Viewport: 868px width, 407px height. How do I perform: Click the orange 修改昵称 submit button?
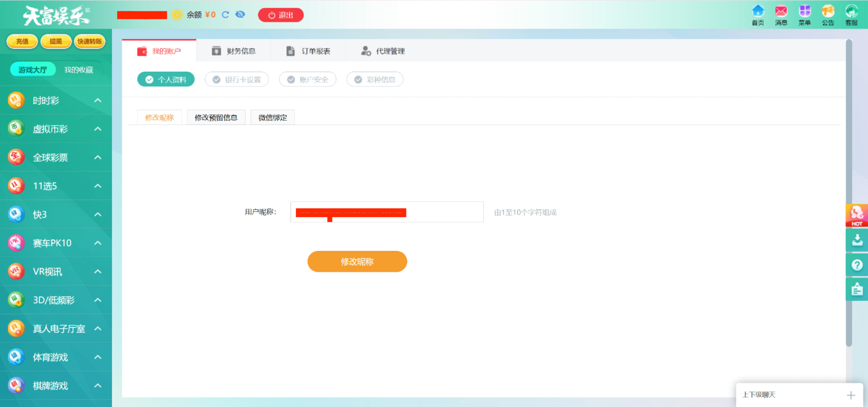click(357, 261)
